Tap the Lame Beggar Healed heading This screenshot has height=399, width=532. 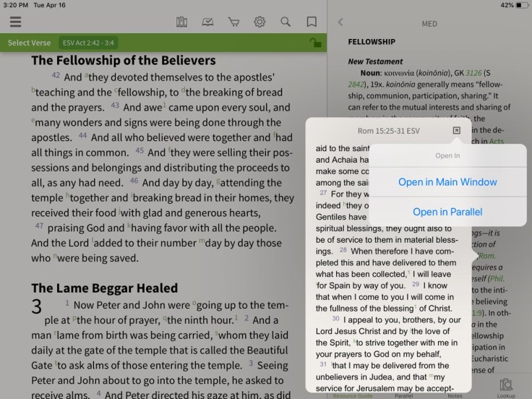tap(104, 288)
